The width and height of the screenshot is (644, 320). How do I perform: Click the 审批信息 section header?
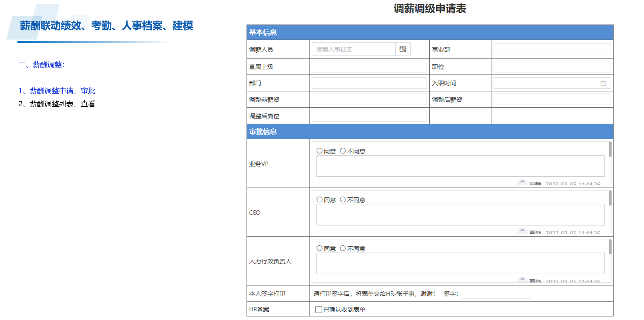pyautogui.click(x=430, y=131)
